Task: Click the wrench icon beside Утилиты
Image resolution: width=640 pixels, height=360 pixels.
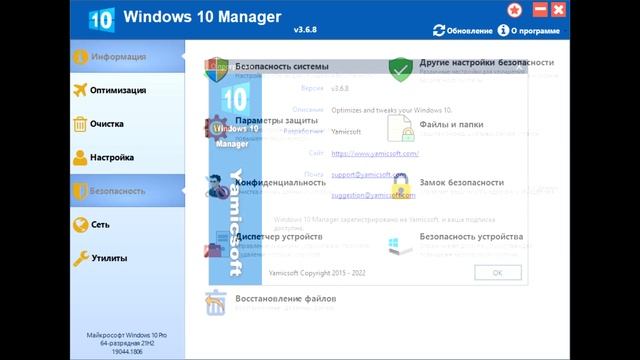Action: click(81, 258)
